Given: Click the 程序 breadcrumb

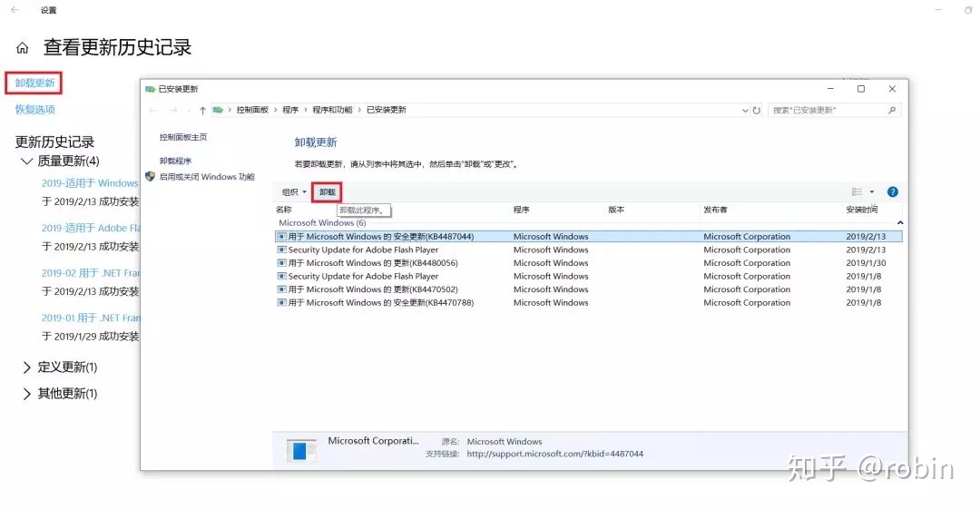Looking at the screenshot, I should pos(290,110).
